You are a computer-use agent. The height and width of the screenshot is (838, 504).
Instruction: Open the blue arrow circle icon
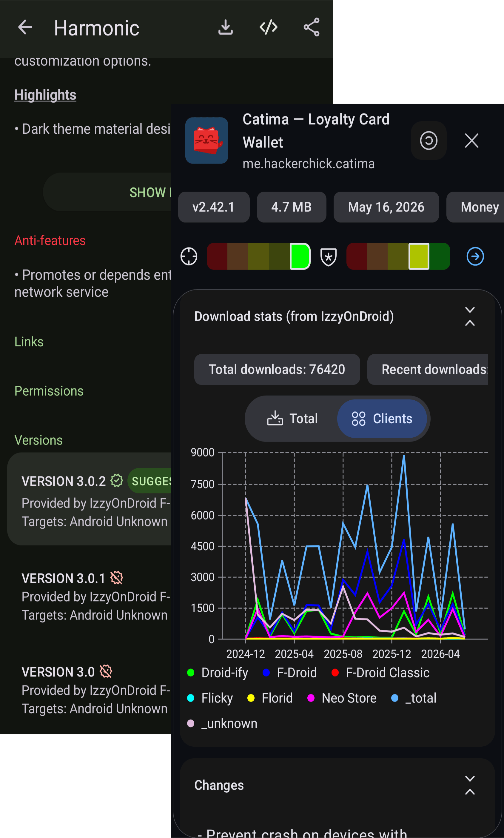tap(475, 256)
